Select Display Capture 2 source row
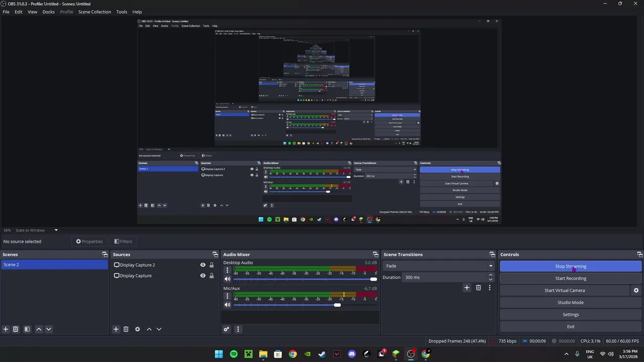Image resolution: width=644 pixels, height=362 pixels. point(165,265)
